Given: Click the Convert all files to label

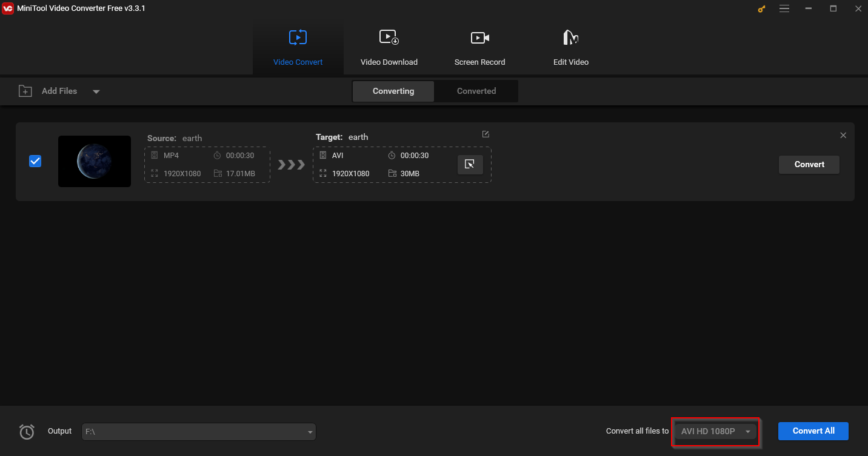Looking at the screenshot, I should (637, 431).
